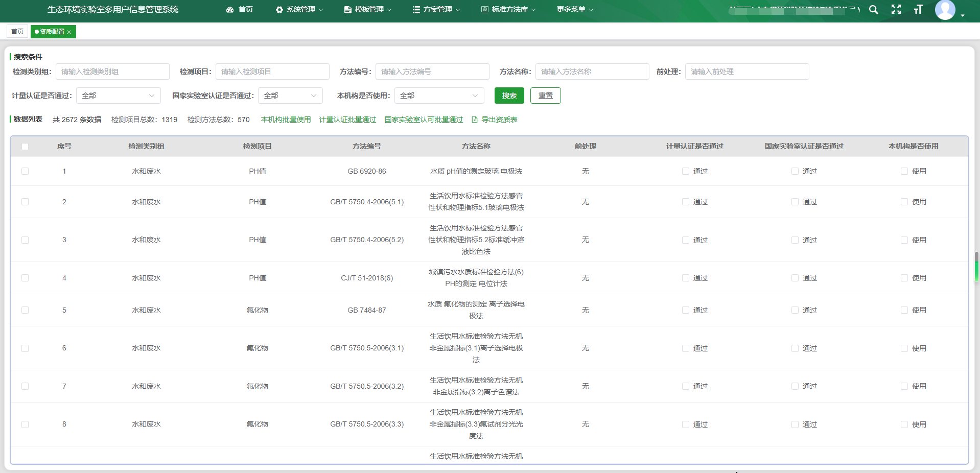Switch to the 首页 tab
The image size is (980, 473).
(x=17, y=32)
